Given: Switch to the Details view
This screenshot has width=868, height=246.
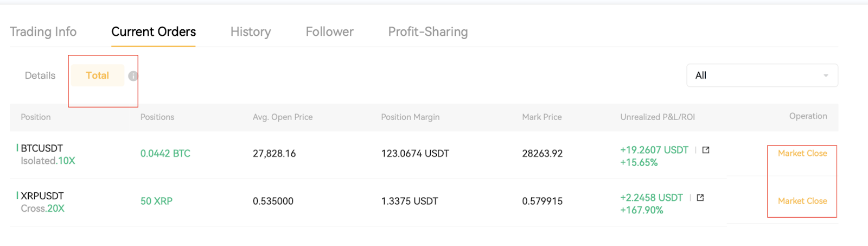Looking at the screenshot, I should click(40, 75).
